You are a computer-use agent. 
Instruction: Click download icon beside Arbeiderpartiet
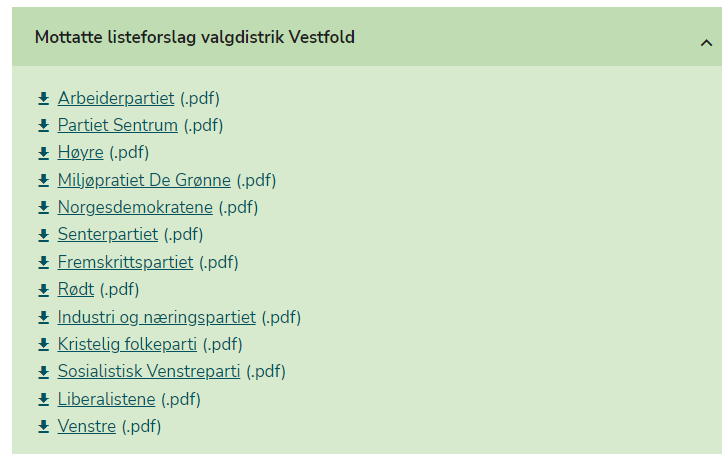[x=43, y=99]
